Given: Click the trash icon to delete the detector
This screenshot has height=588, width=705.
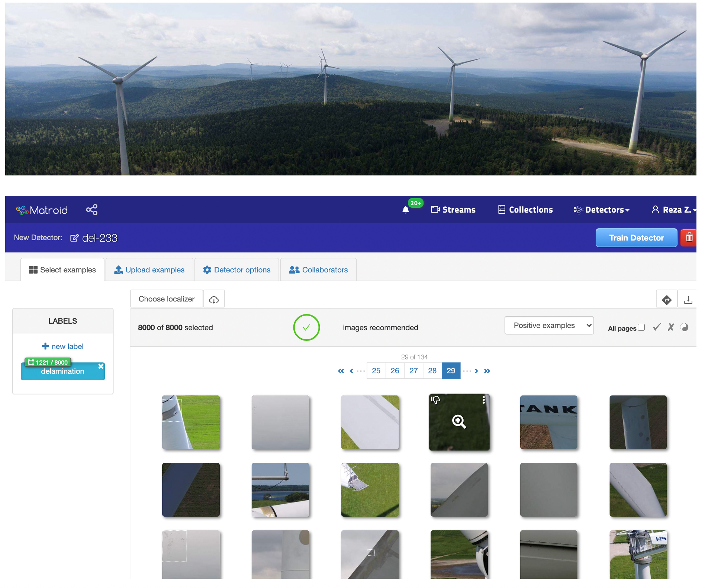Looking at the screenshot, I should pyautogui.click(x=689, y=238).
